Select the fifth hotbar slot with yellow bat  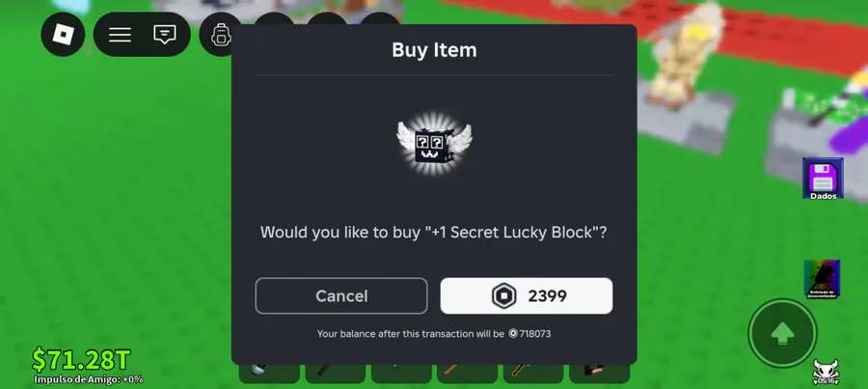point(533,373)
